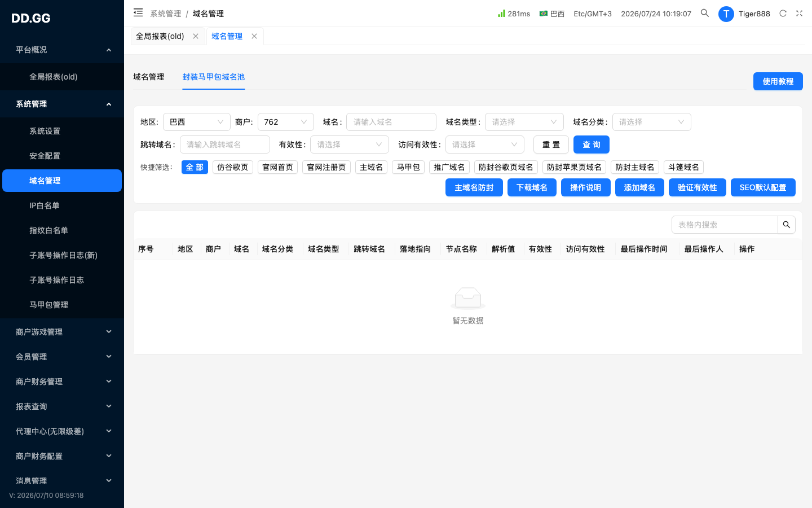Click the 查询 button
The image size is (812, 508).
[x=592, y=144]
